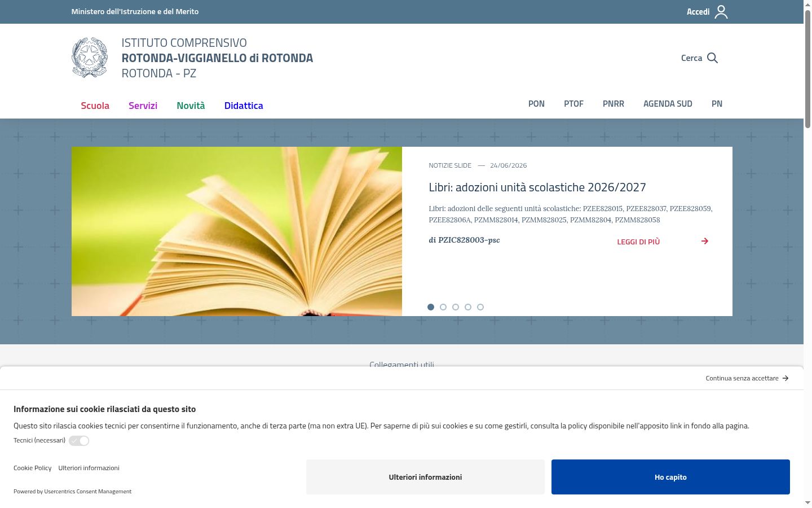Click the date 24/06/2026

[509, 165]
